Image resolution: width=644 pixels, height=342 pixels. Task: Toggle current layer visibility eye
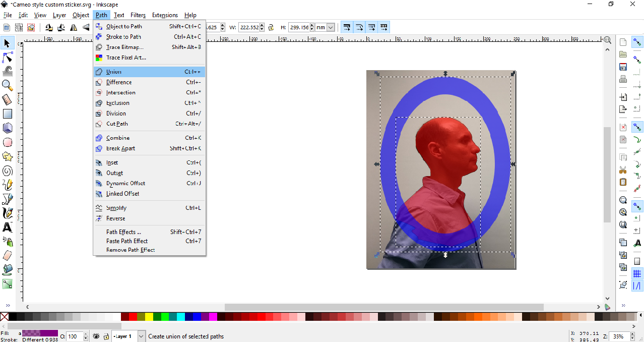96,336
